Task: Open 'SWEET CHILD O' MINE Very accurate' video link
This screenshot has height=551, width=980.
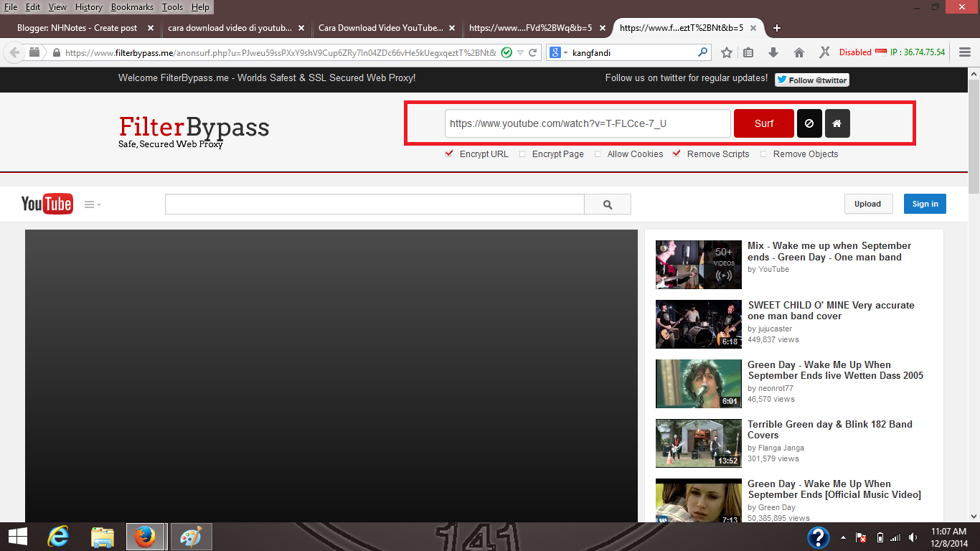Action: tap(831, 311)
